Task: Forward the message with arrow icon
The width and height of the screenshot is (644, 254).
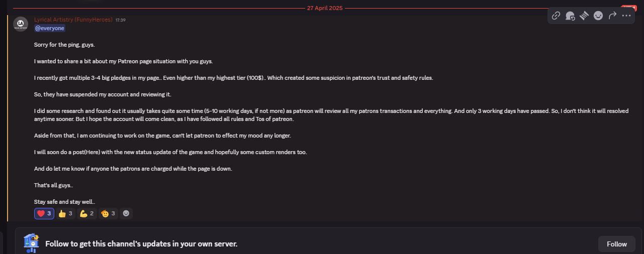Action: pyautogui.click(x=612, y=16)
